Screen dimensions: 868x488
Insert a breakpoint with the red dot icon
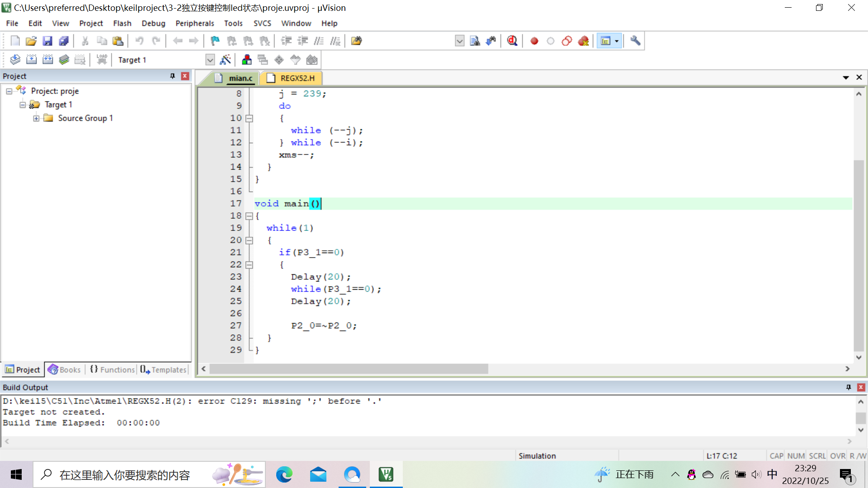[x=534, y=41]
